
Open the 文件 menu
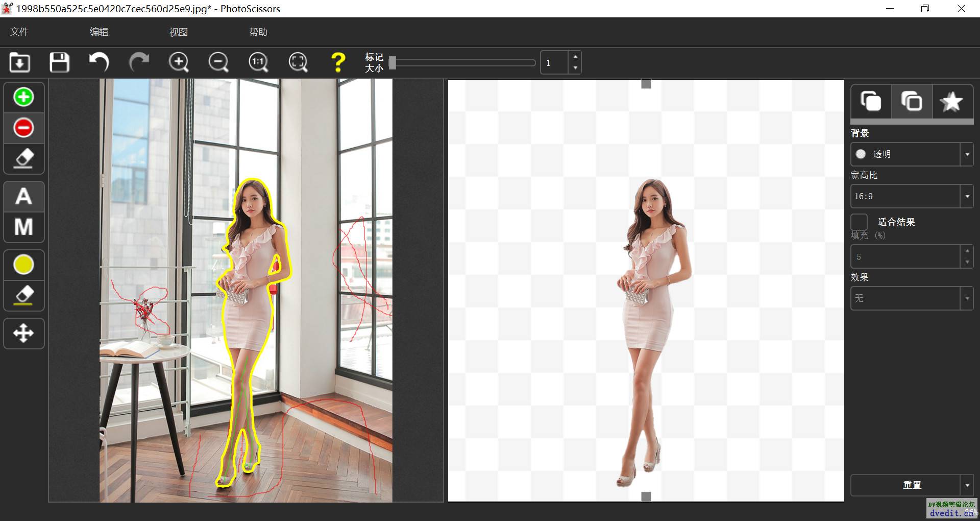pyautogui.click(x=19, y=32)
